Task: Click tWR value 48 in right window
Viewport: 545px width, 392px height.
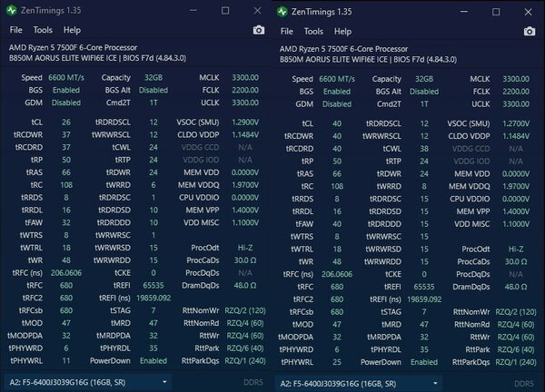Action: point(337,262)
